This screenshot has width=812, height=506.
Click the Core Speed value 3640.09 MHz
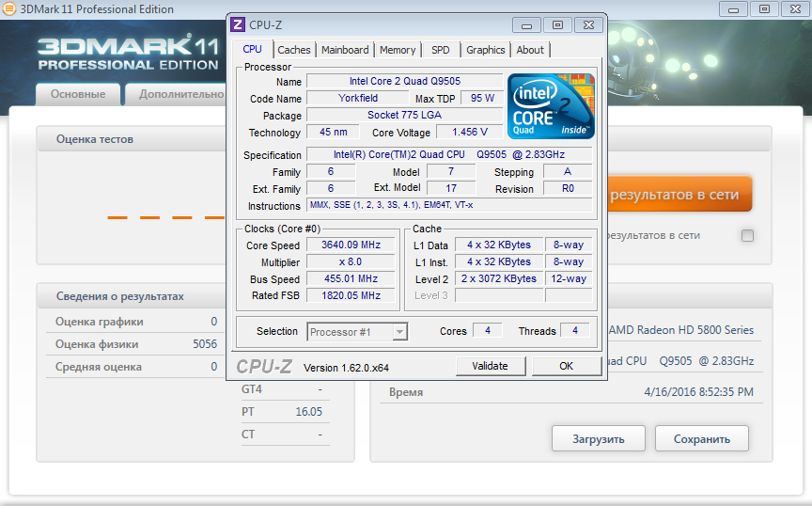(x=351, y=245)
